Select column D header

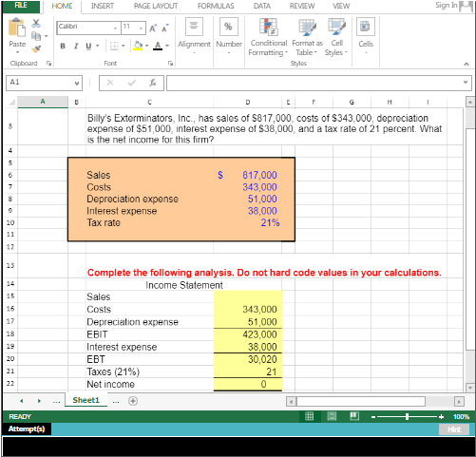(248, 102)
